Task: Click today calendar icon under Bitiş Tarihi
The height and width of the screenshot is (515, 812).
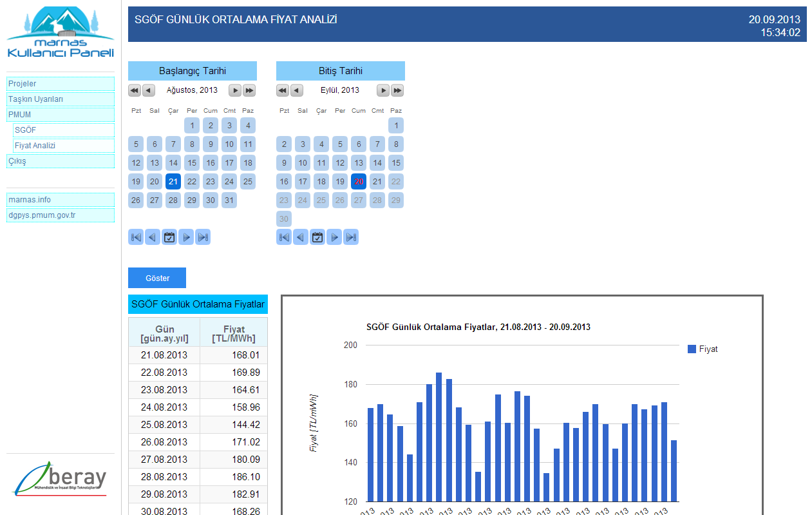Action: [317, 237]
